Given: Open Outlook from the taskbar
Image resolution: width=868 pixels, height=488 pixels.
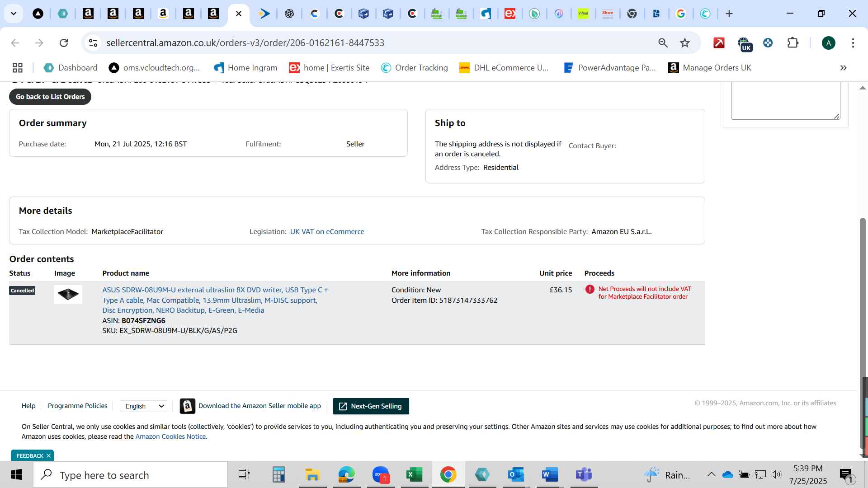Looking at the screenshot, I should pyautogui.click(x=516, y=475).
